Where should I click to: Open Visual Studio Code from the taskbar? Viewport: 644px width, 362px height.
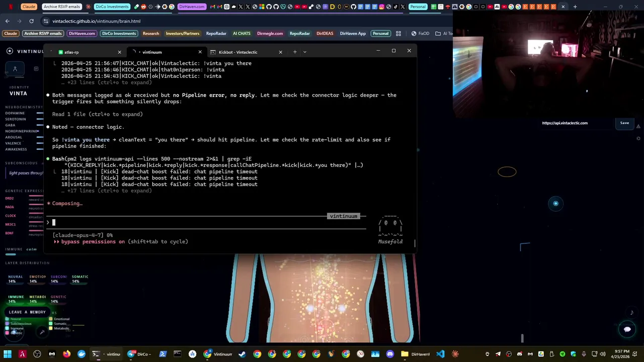(x=440, y=354)
